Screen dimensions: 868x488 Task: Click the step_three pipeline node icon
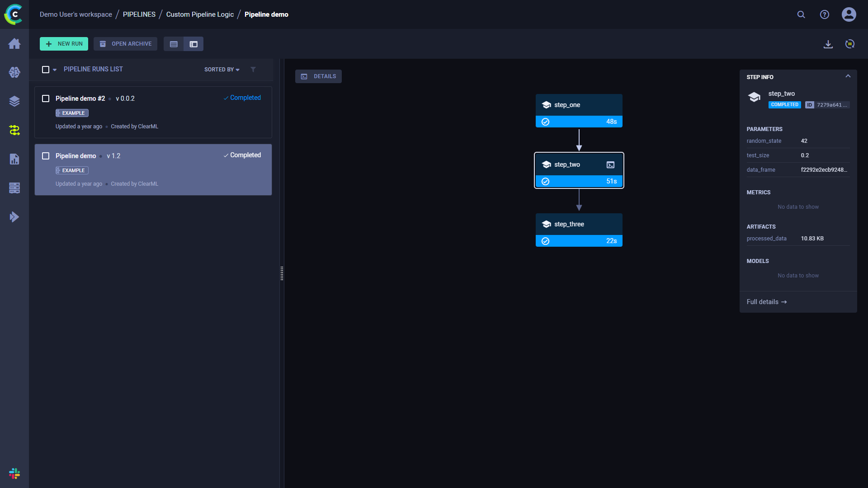[546, 224]
